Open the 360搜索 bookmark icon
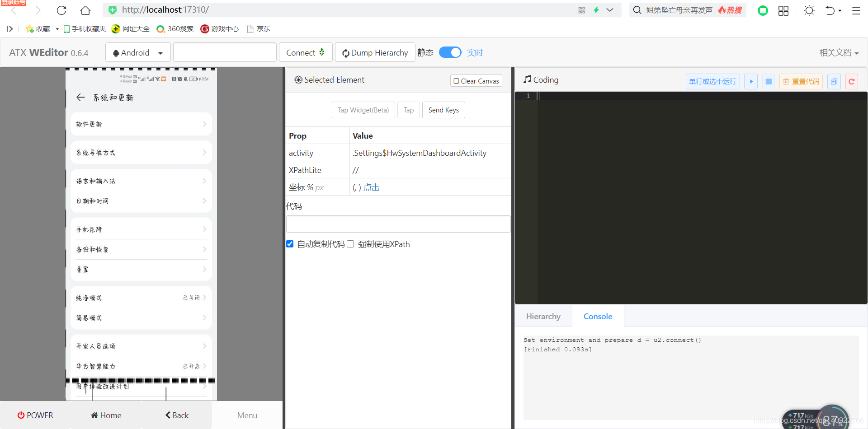The image size is (868, 429). pos(161,28)
